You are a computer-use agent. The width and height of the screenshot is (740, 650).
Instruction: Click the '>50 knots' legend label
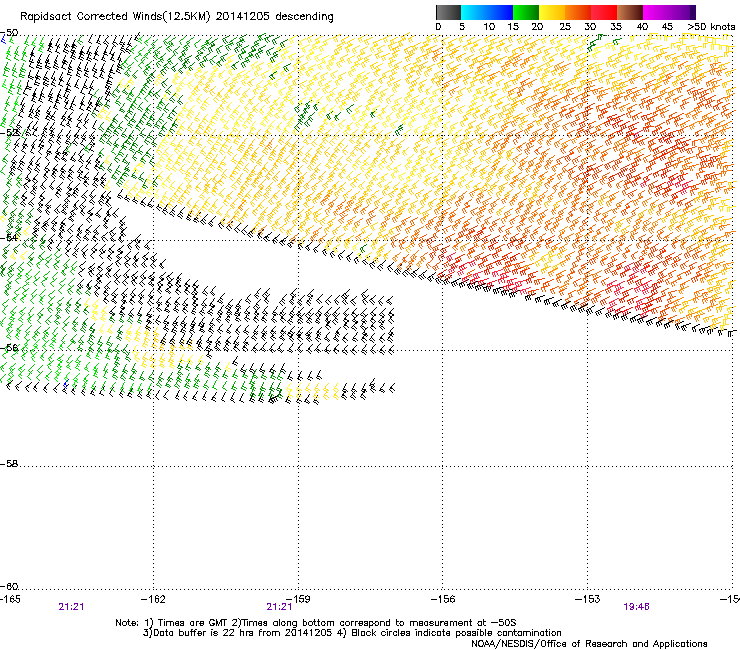coord(711,27)
